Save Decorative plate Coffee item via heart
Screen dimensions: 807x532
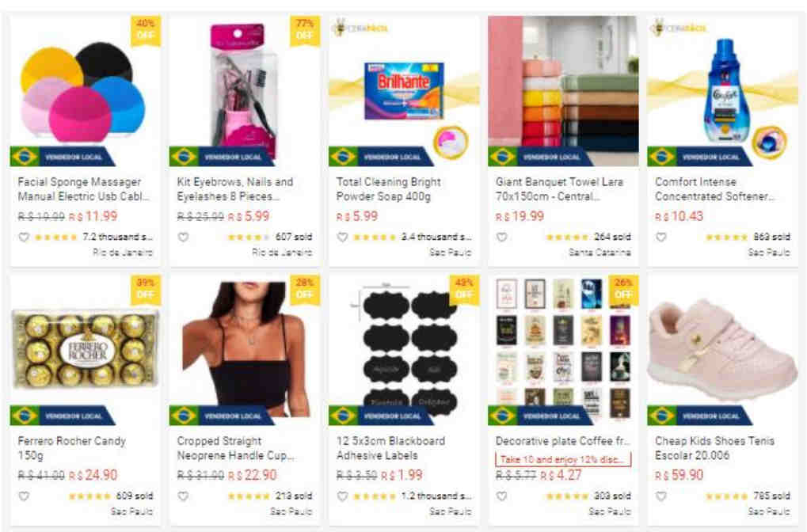point(502,496)
